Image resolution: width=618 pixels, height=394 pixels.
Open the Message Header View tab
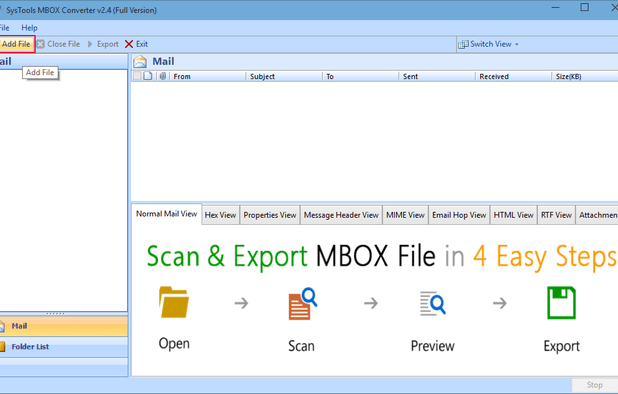[341, 215]
